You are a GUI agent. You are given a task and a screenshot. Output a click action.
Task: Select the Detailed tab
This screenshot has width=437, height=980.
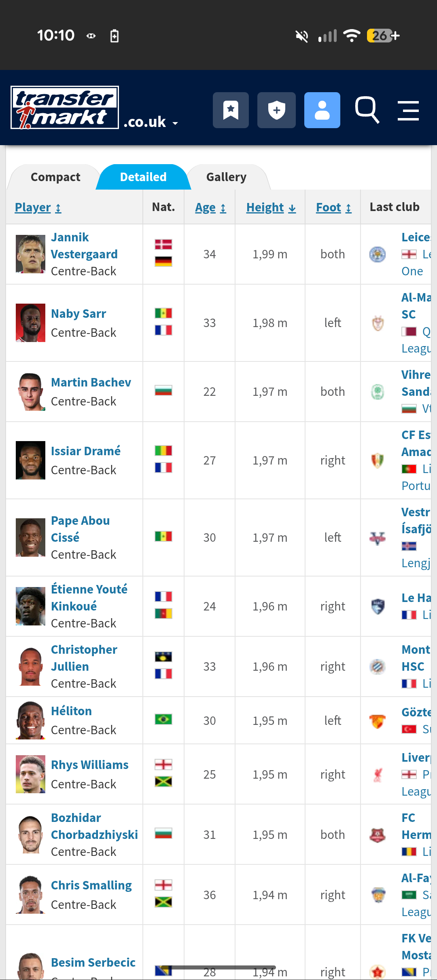[x=143, y=177]
